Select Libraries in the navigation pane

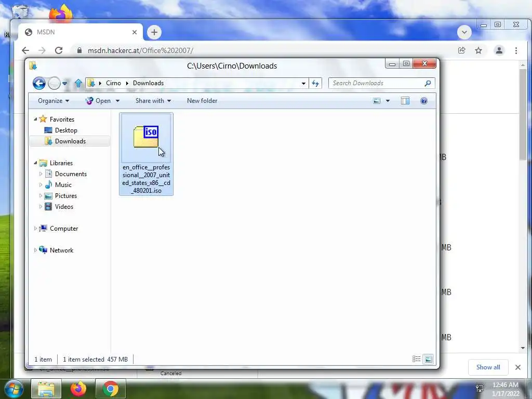point(61,163)
